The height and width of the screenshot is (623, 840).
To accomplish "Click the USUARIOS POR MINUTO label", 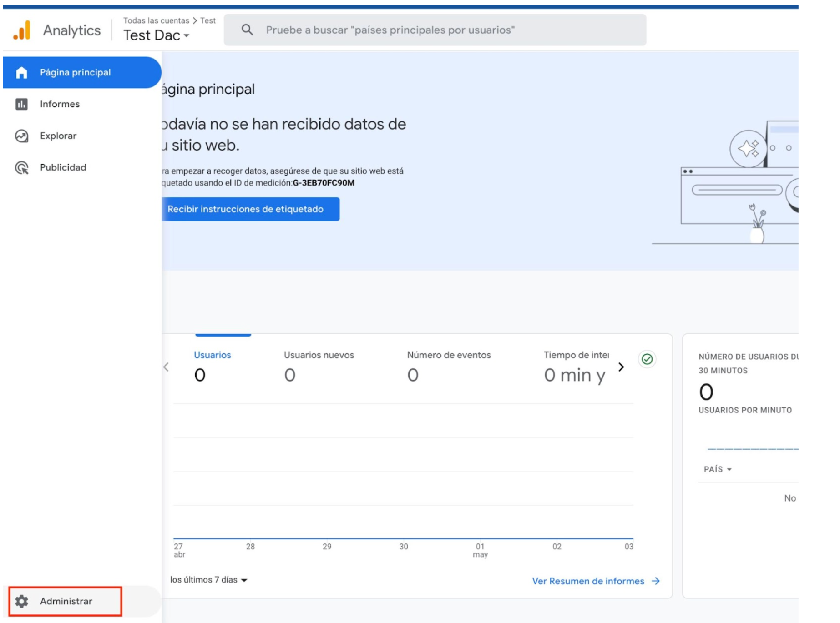I will point(745,410).
